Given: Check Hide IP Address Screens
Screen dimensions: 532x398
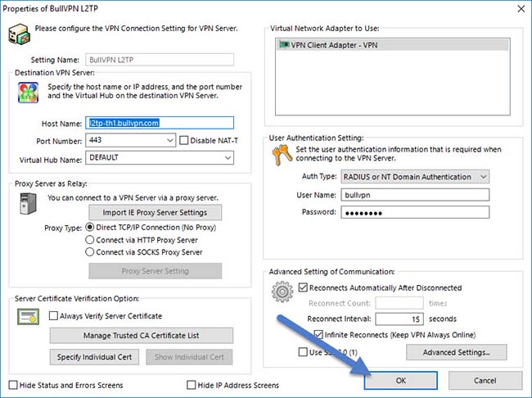Looking at the screenshot, I should pos(192,385).
